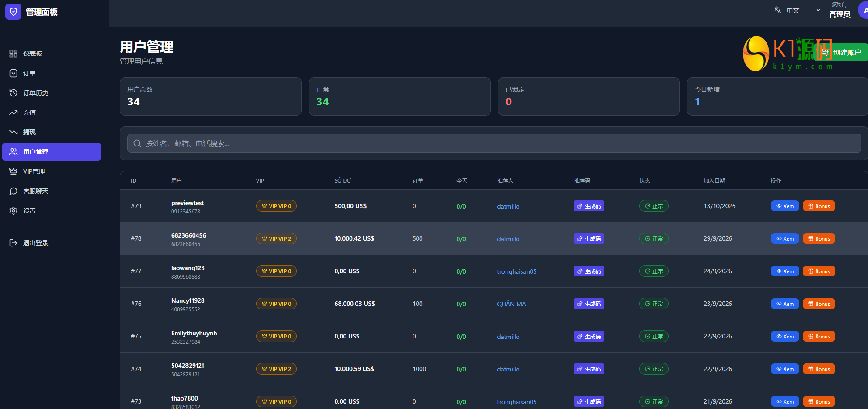
Task: Click Bonus for user laowang123
Action: [x=819, y=271]
